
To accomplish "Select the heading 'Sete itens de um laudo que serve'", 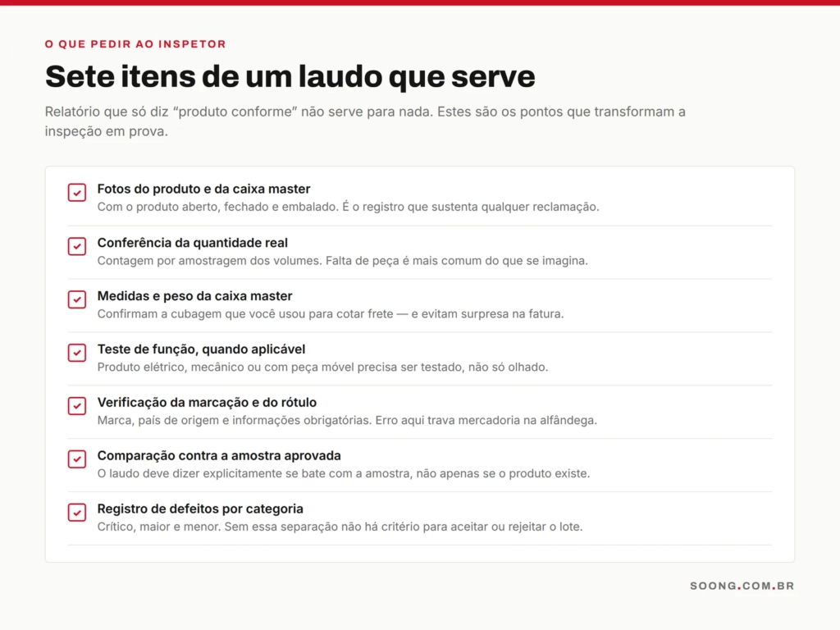I will coord(290,76).
